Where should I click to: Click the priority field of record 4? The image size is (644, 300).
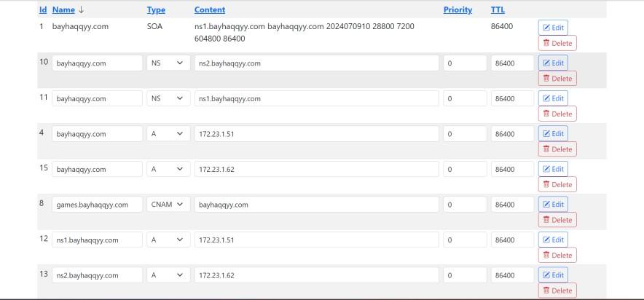(x=465, y=134)
